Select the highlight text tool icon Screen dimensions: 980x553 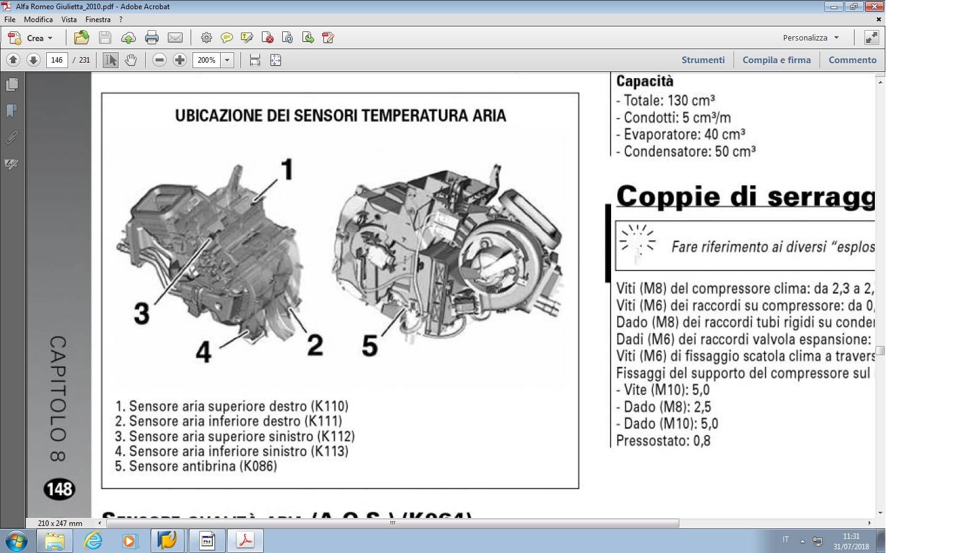[x=247, y=38]
